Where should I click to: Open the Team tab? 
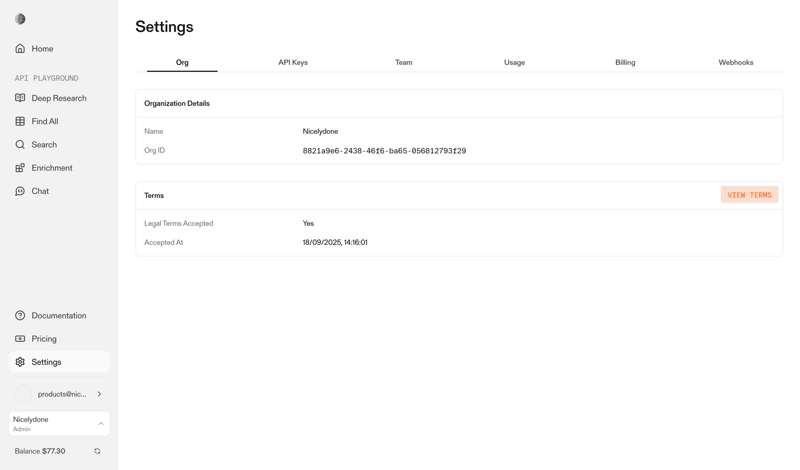403,62
